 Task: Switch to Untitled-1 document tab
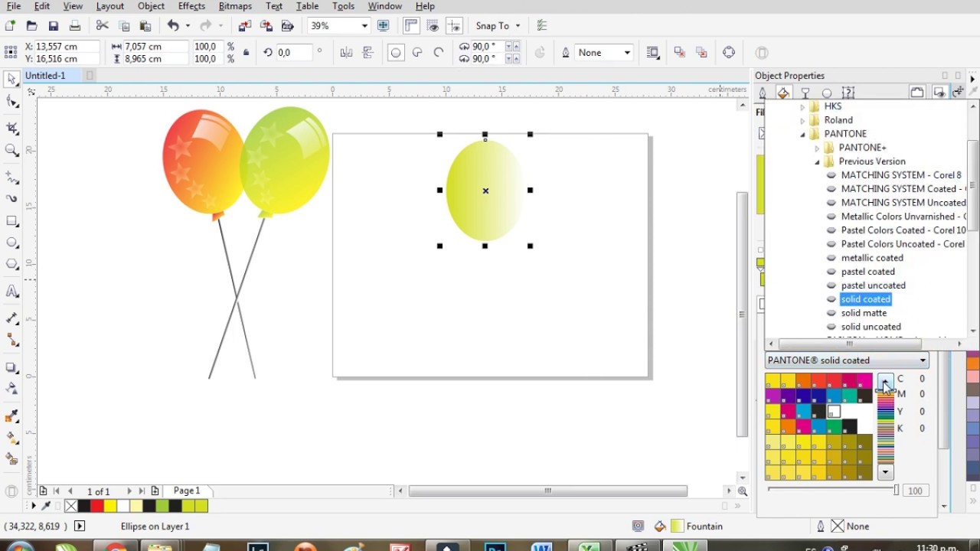pos(46,76)
